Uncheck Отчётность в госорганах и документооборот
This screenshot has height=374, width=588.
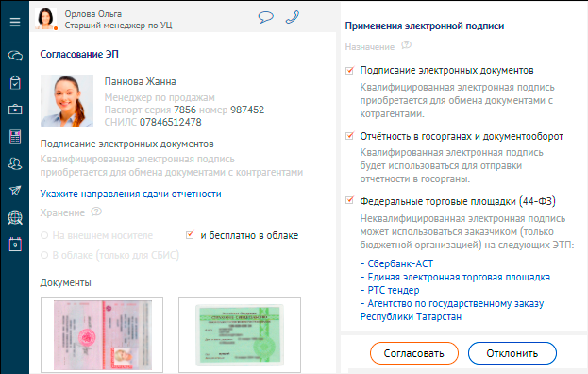[349, 136]
